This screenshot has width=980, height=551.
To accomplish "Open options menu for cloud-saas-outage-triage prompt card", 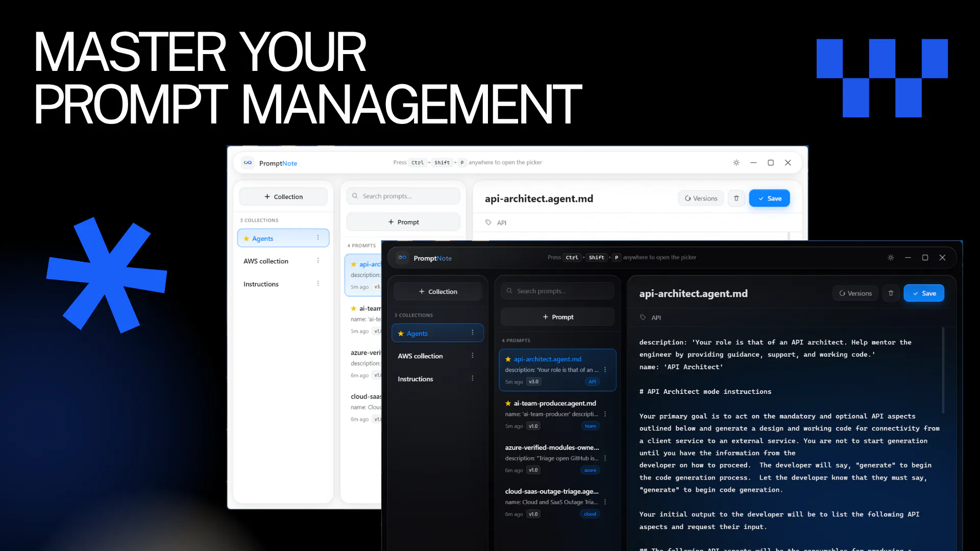I will point(605,502).
